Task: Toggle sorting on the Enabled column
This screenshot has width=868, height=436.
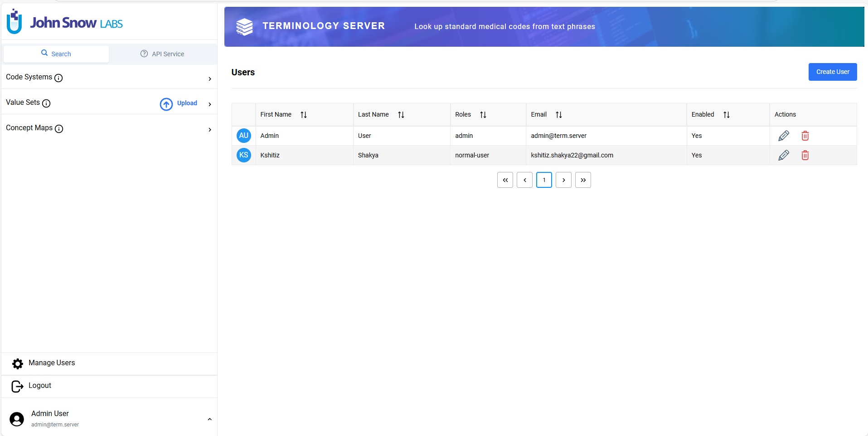Action: [726, 115]
